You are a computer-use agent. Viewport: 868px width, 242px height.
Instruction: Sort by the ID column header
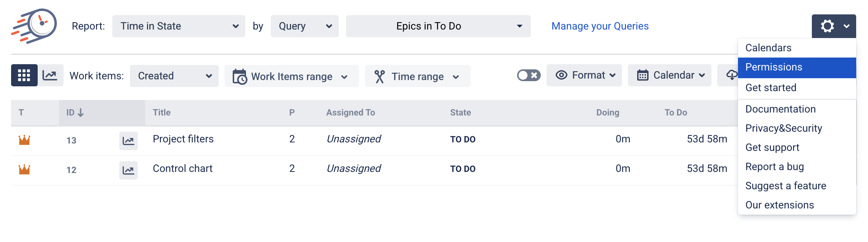(75, 113)
